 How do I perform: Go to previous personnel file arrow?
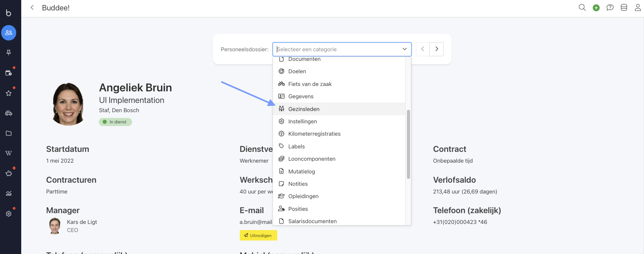422,49
